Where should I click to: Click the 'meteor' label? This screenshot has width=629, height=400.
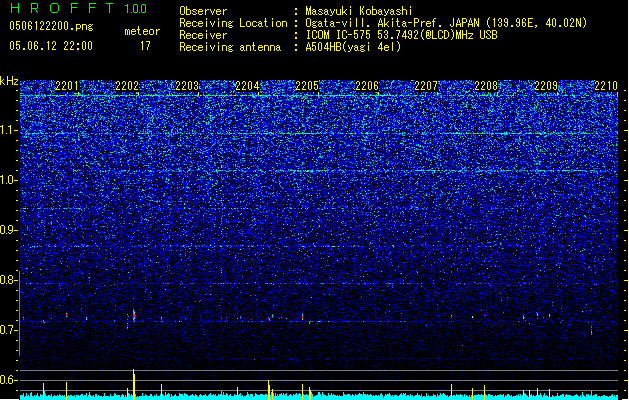coord(142,31)
